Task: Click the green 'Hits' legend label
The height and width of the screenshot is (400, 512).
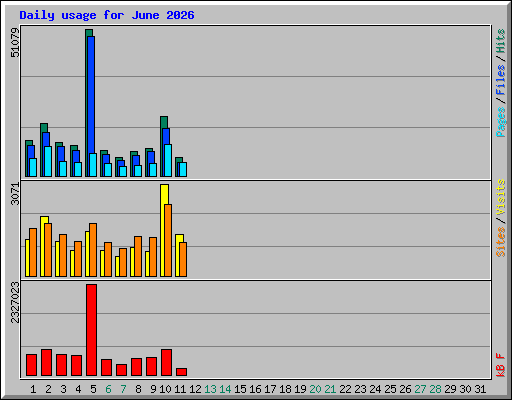Action: pyautogui.click(x=500, y=41)
